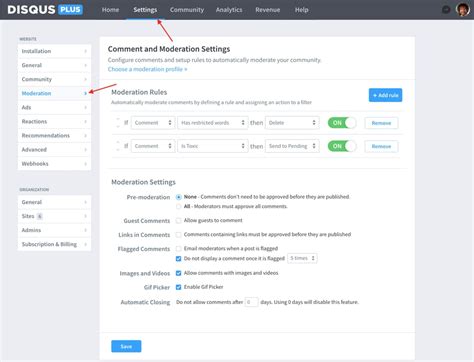Click the reorder handle of restricted words rule
The width and height of the screenshot is (474, 362).
pos(118,123)
